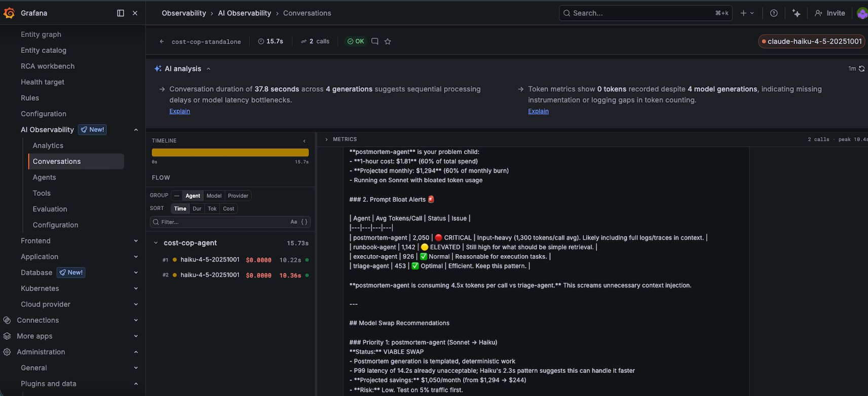Group flow by Agent
This screenshot has height=396, width=868.
click(193, 196)
